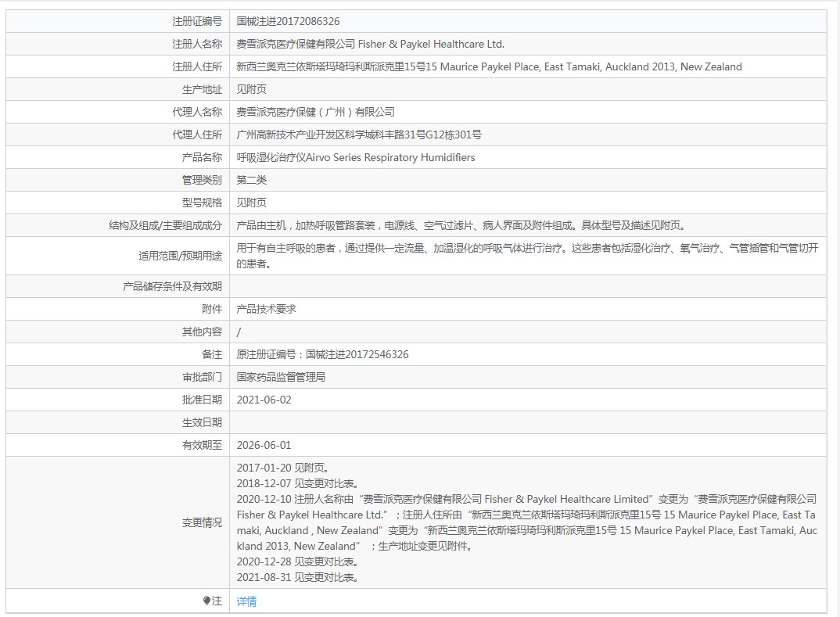This screenshot has height=617, width=840.
Task: Select change entry 2020-12-28 见变更对比表
Action: point(297,561)
